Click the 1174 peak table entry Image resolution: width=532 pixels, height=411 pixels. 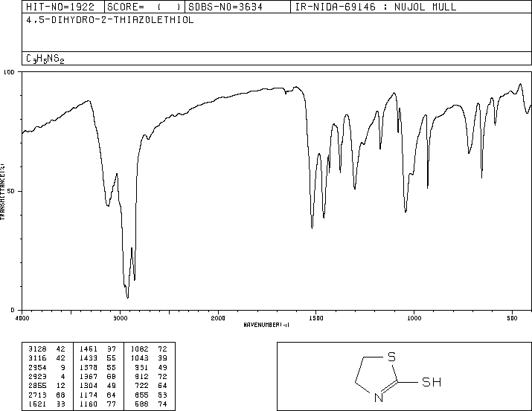coord(97,395)
